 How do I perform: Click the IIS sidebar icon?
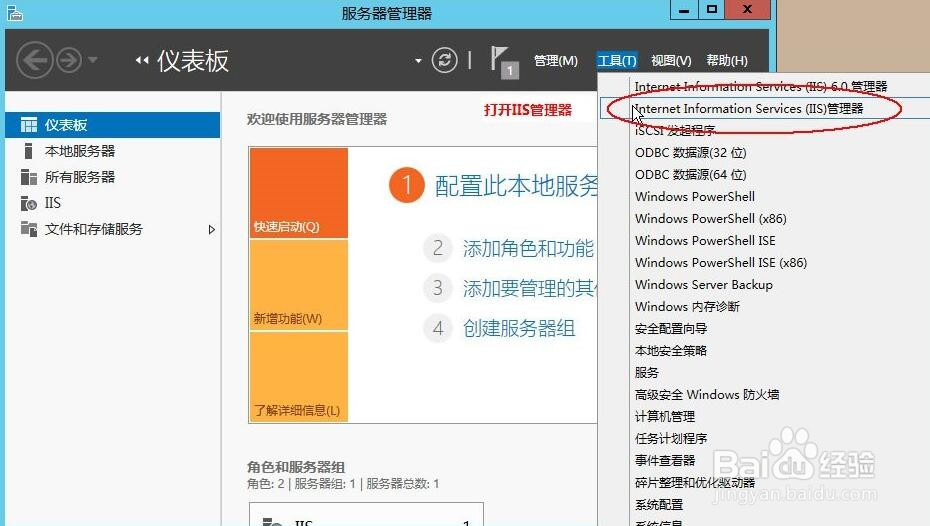(x=28, y=203)
